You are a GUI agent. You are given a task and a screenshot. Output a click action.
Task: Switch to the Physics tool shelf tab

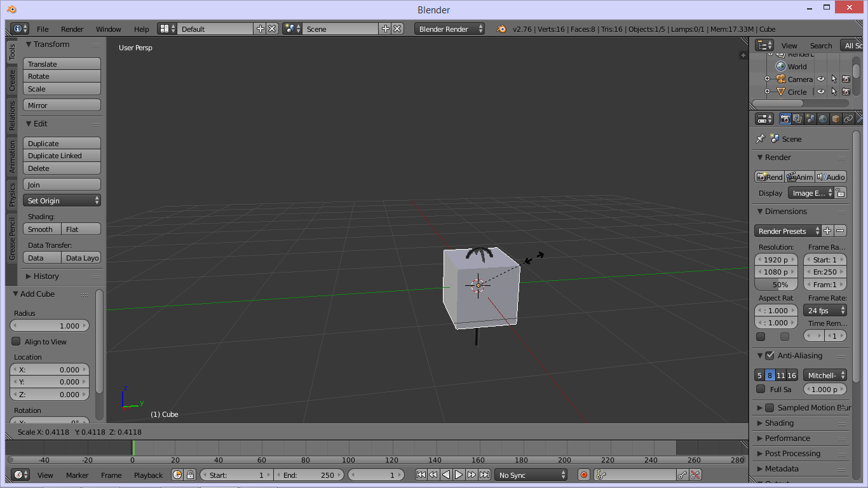coord(11,194)
